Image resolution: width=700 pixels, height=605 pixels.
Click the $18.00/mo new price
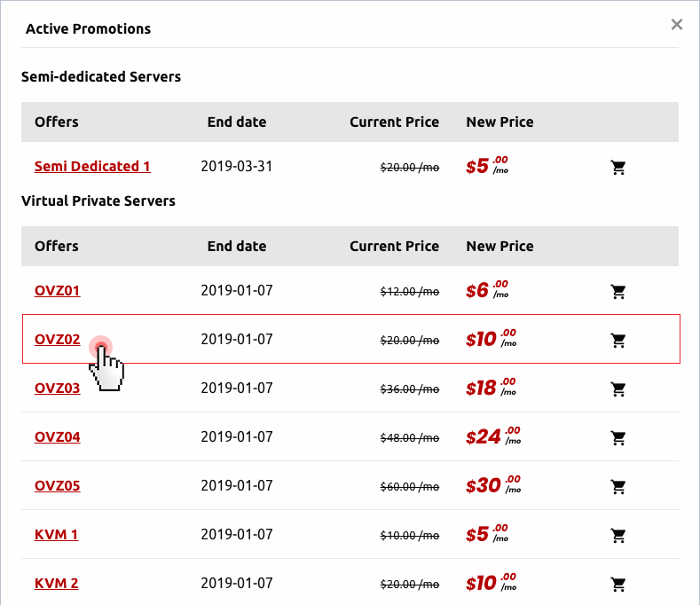(492, 387)
